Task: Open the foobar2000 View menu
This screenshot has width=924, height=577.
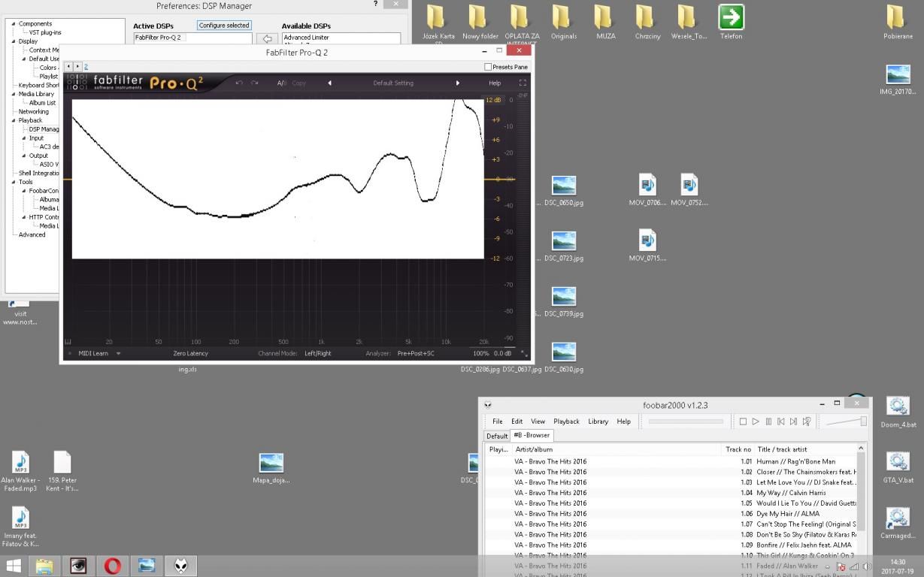Action: (538, 421)
